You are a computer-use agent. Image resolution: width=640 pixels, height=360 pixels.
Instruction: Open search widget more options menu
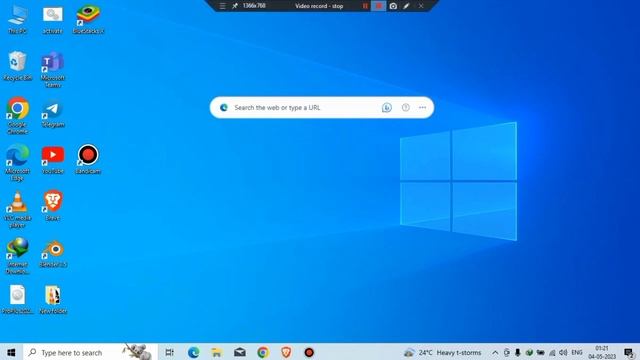point(422,108)
